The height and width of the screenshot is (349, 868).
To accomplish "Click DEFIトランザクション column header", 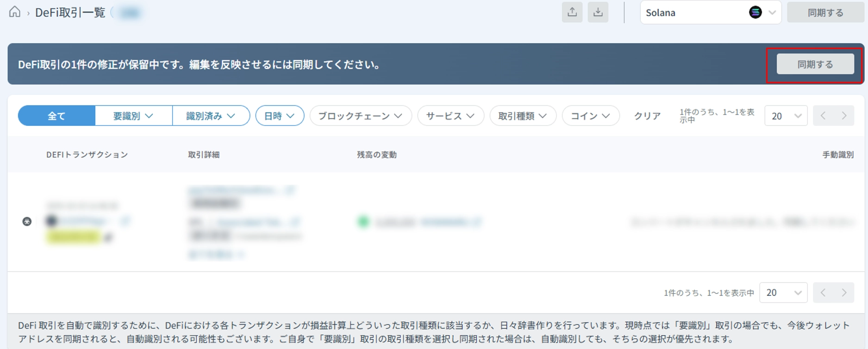I will (87, 155).
